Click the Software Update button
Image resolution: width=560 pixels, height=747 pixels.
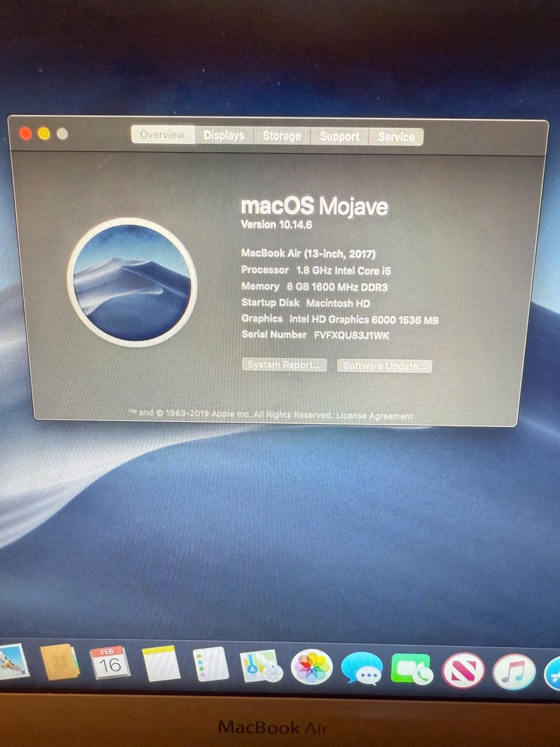click(384, 366)
